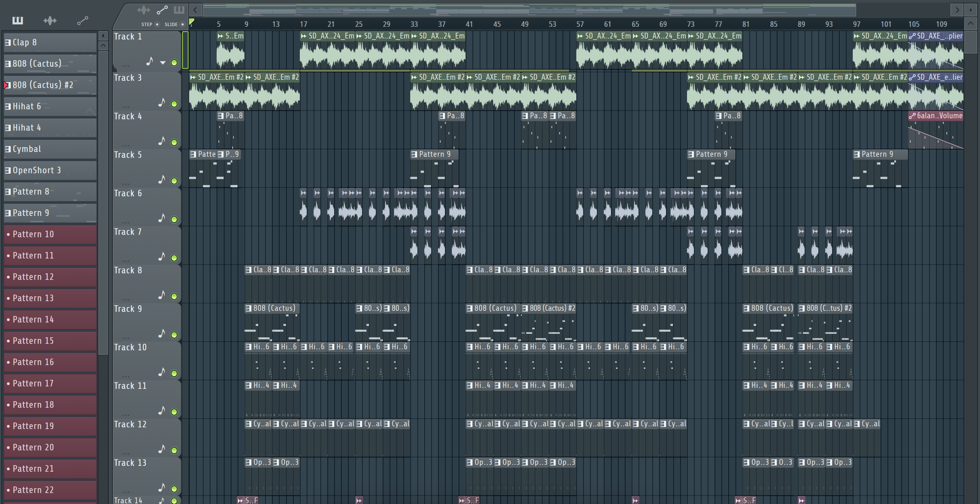Click the playlist start marker flag

point(192,22)
